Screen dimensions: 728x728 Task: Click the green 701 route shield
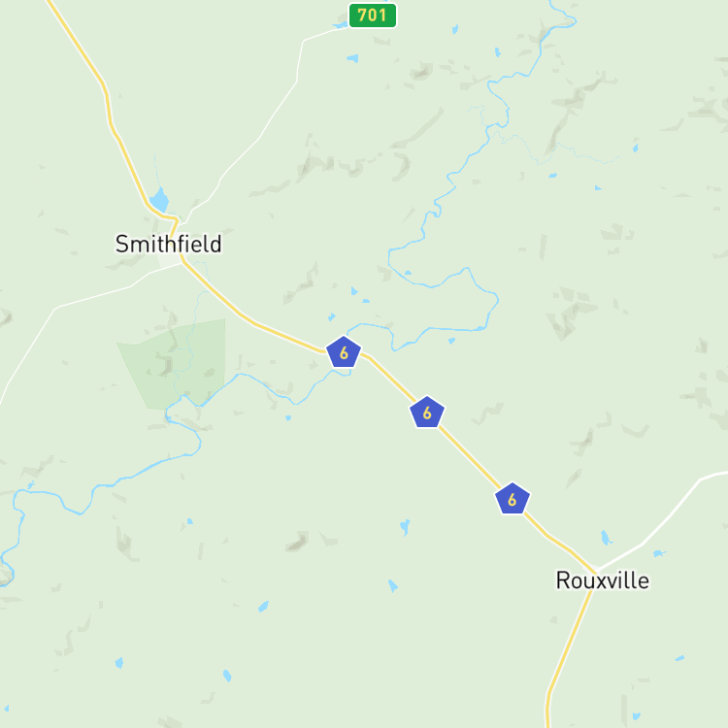click(373, 16)
